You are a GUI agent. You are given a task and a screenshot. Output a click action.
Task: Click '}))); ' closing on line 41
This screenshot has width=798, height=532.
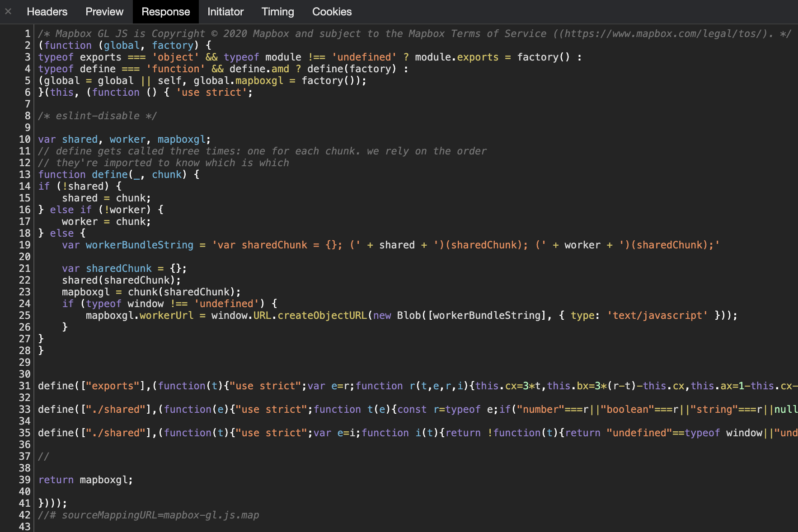coord(52,504)
